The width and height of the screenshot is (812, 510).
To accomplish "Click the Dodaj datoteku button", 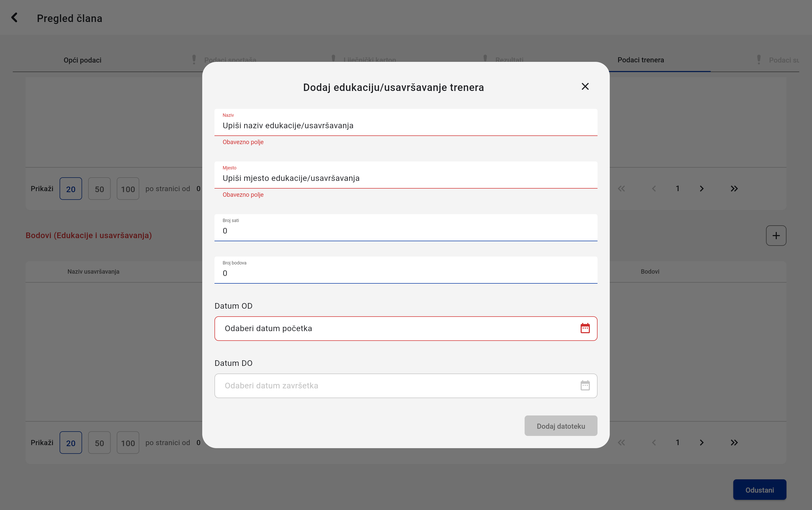I will [560, 426].
